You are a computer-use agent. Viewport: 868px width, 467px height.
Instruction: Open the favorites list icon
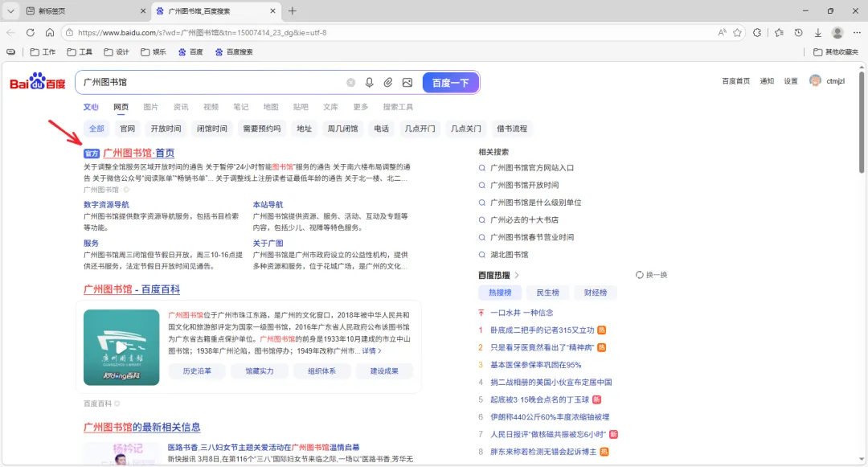(x=779, y=33)
